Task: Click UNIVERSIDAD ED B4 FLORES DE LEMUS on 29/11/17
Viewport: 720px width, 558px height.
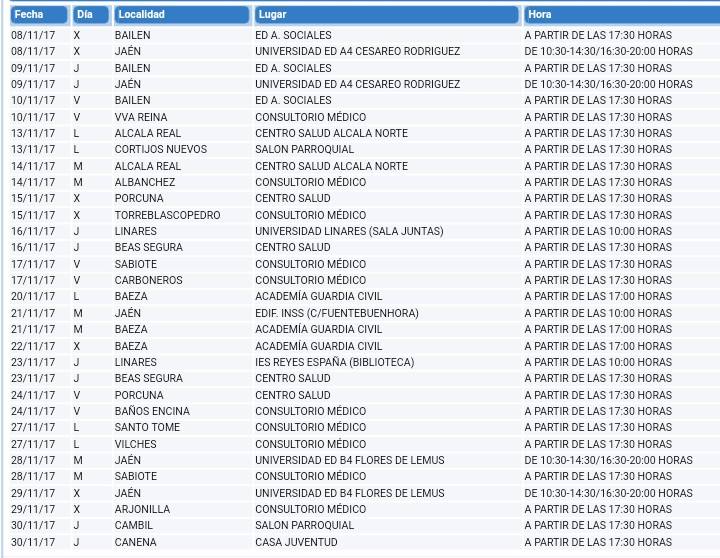Action: pos(350,493)
